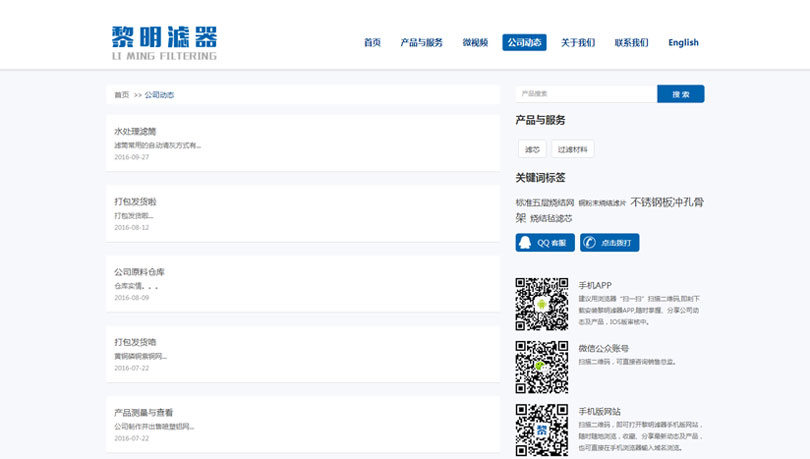Viewport: 810px width, 459px height.
Task: Click the 微信公众账号 QR code image
Action: 541,367
